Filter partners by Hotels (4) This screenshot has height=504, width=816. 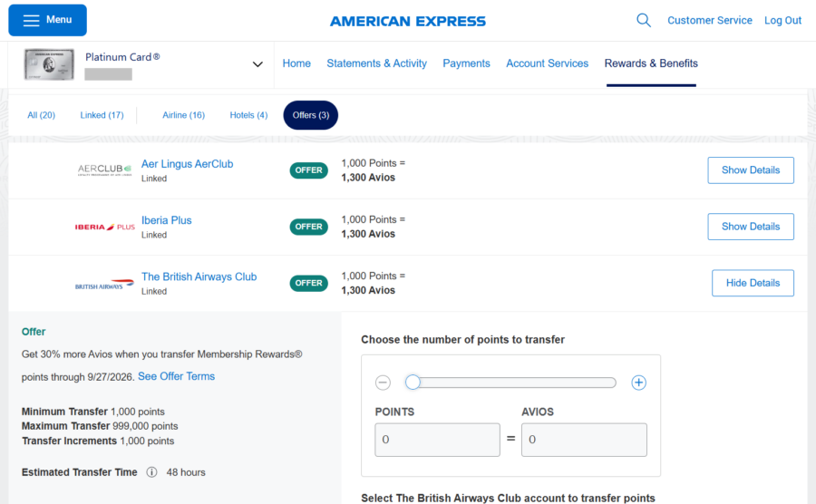click(248, 115)
